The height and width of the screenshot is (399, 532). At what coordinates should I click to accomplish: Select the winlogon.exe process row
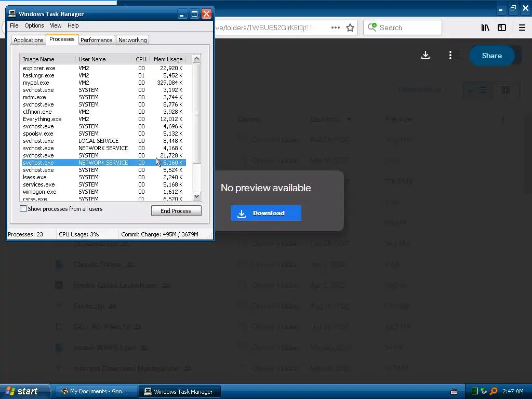104,192
